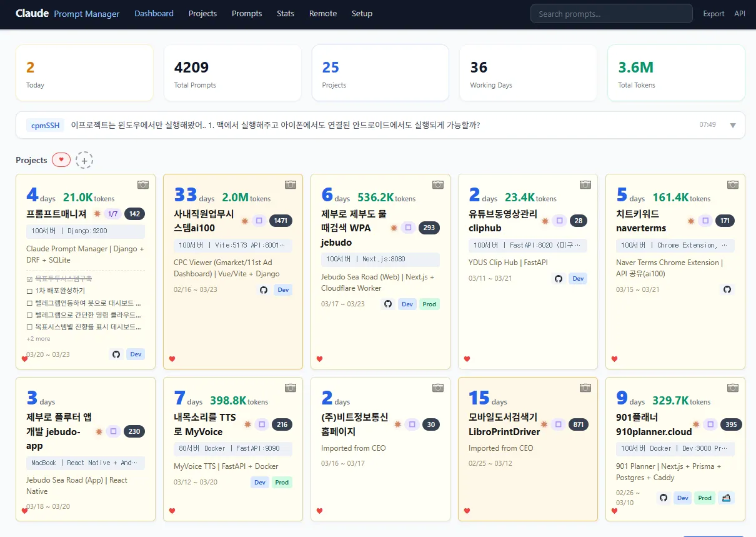Open todo square on 901플래너 card

(x=710, y=424)
